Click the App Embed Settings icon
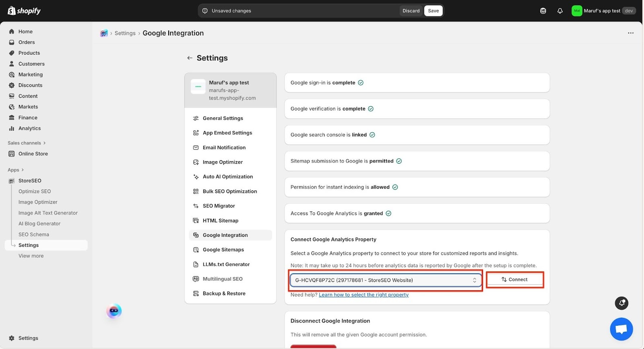The width and height of the screenshot is (644, 349). coord(196,133)
